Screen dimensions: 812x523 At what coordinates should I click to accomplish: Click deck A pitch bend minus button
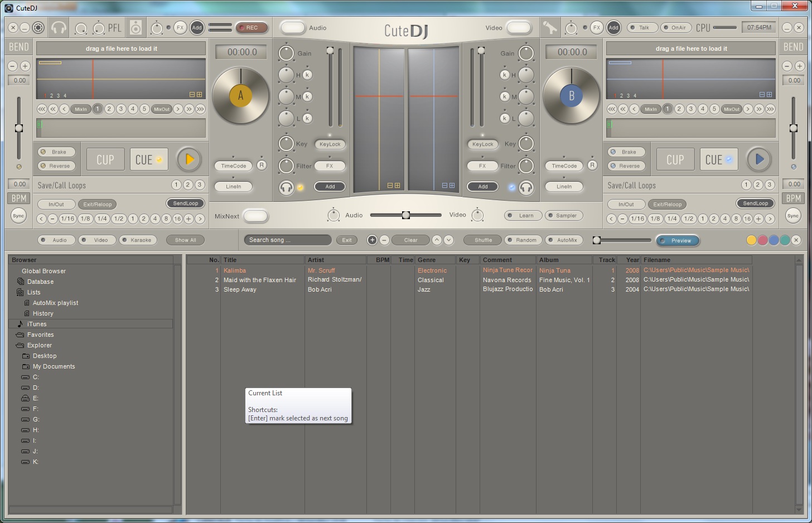[x=13, y=66]
